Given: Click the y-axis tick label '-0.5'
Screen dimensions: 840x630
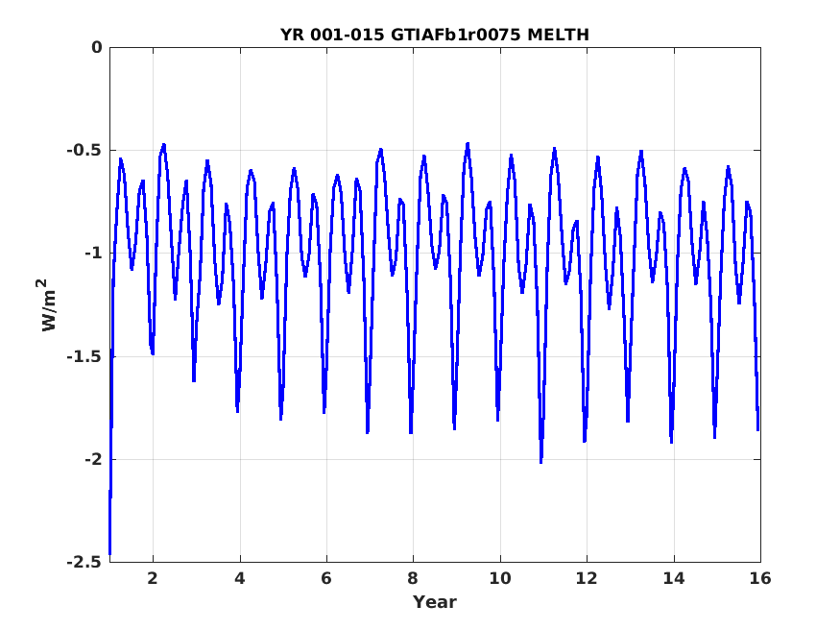Looking at the screenshot, I should 84,151.
